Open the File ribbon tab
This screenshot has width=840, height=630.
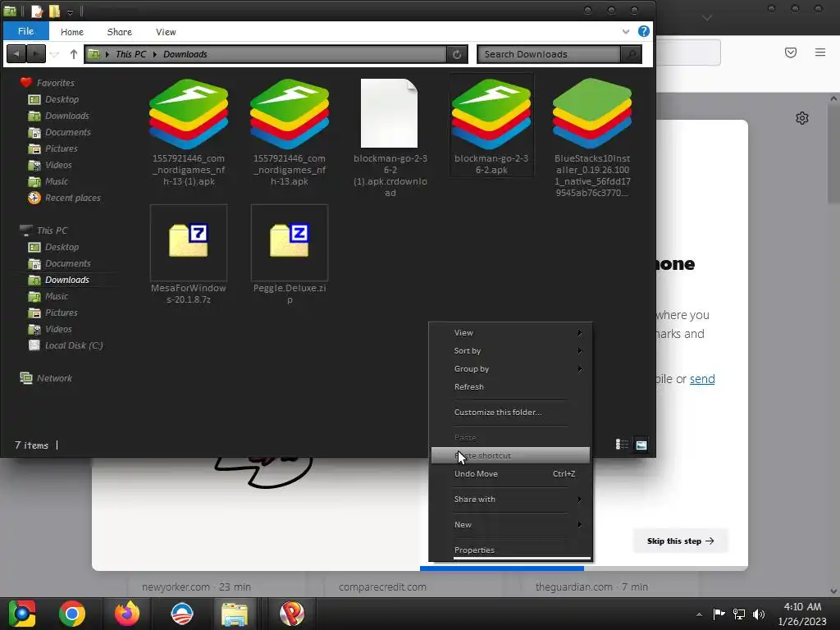point(25,31)
